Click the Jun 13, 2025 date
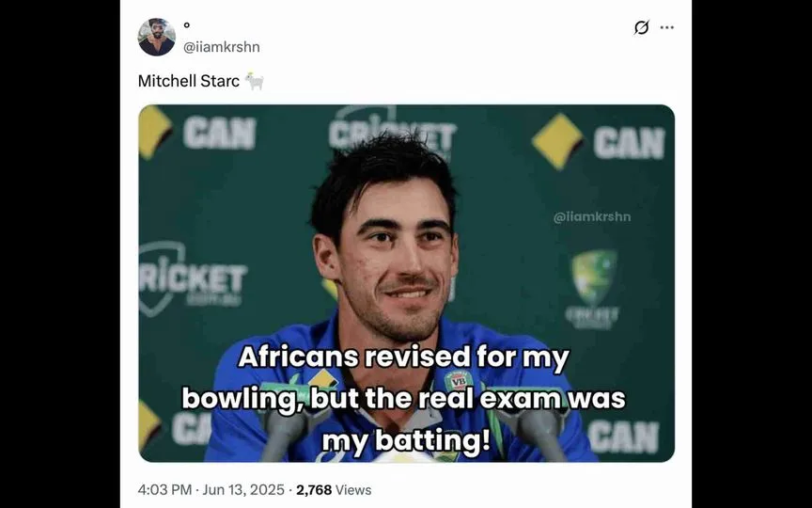 [x=243, y=490]
